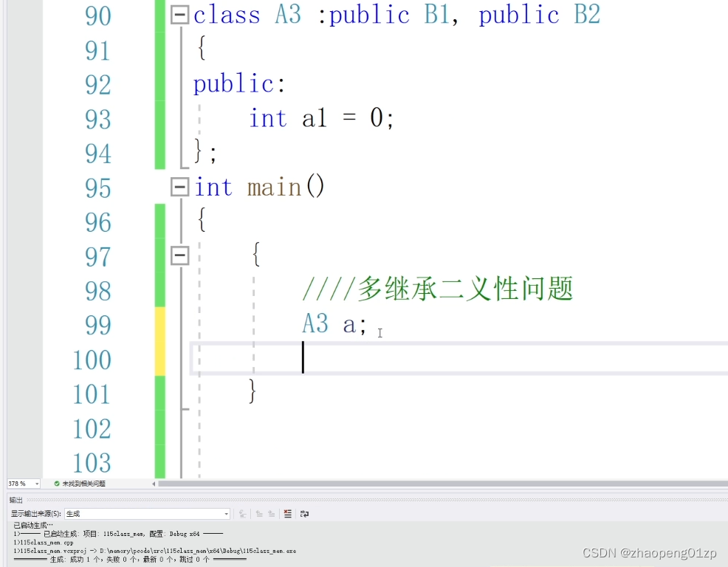Toggle the code fold box at line 97

[179, 255]
